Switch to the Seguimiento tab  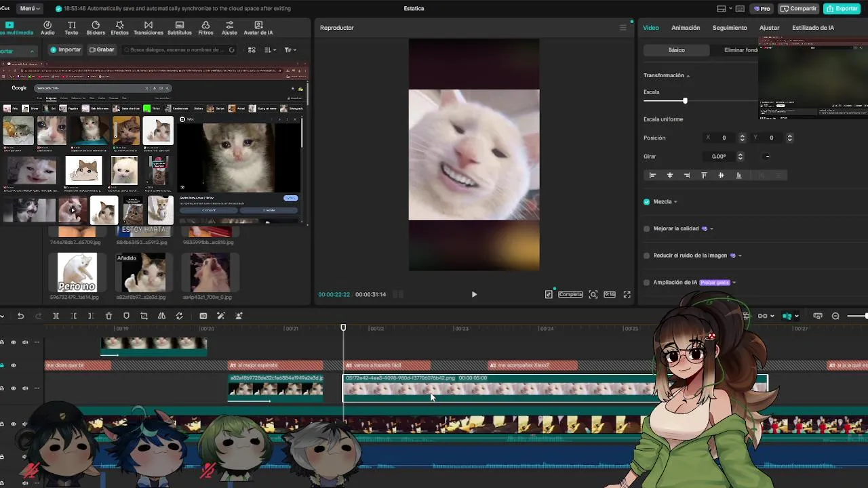730,28
